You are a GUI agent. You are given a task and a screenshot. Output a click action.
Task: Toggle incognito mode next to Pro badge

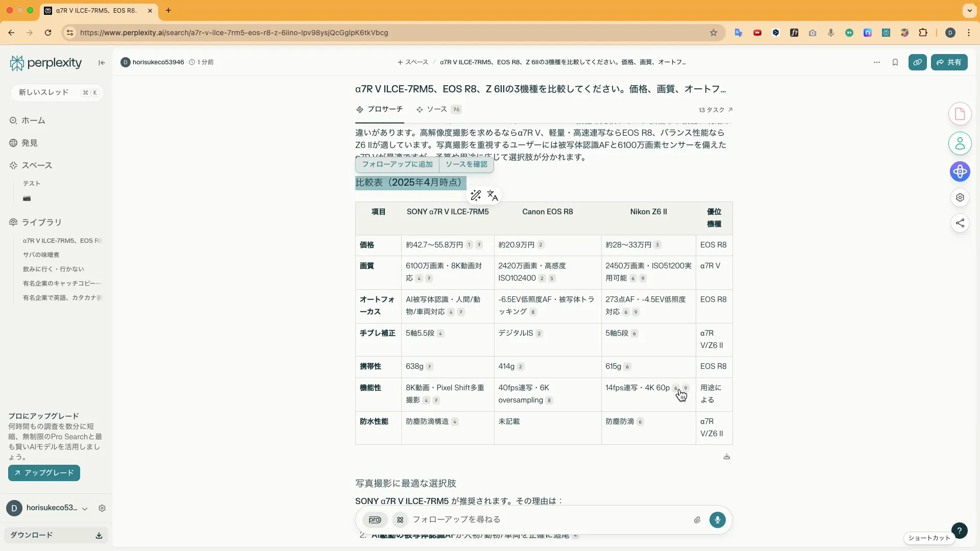coord(400,519)
